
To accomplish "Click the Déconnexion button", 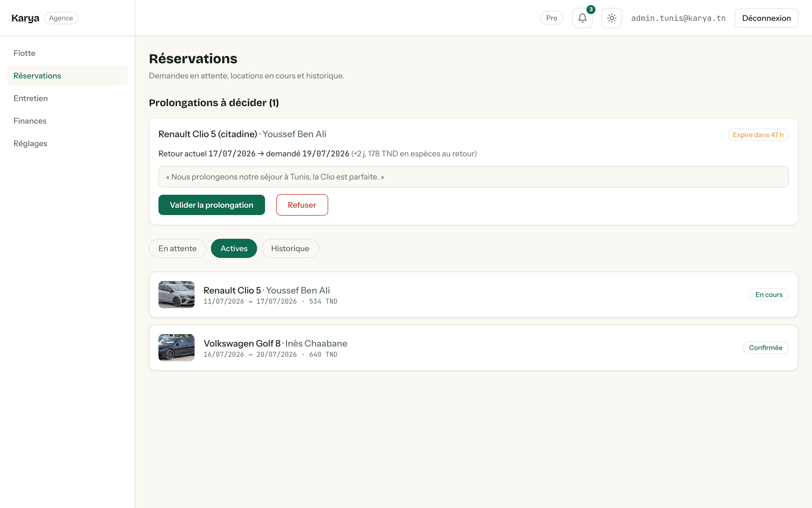I will click(766, 18).
